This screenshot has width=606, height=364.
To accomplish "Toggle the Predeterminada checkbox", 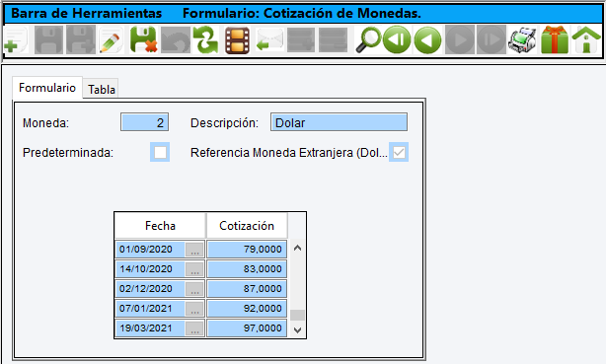I will tap(160, 152).
